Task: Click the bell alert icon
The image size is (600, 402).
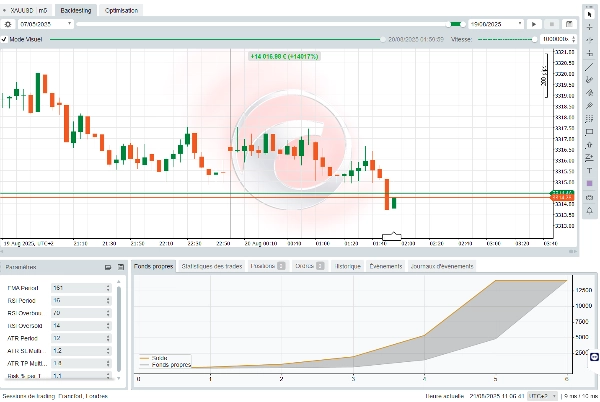Action: [x=590, y=209]
